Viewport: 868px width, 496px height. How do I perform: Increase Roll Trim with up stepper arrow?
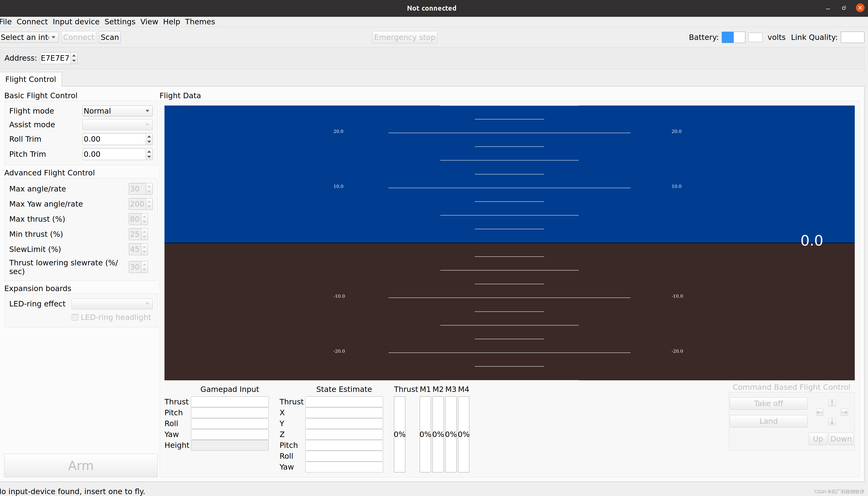point(149,136)
